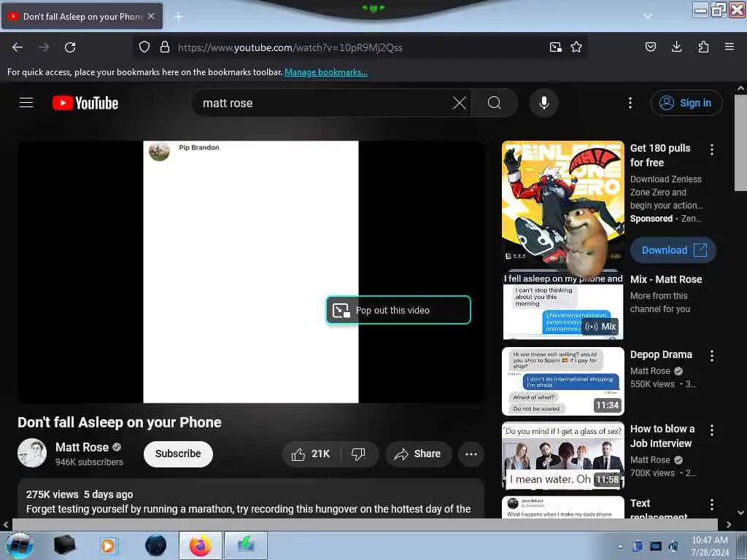The width and height of the screenshot is (747, 560).
Task: Dislike the video with thumbs down
Action: (359, 454)
